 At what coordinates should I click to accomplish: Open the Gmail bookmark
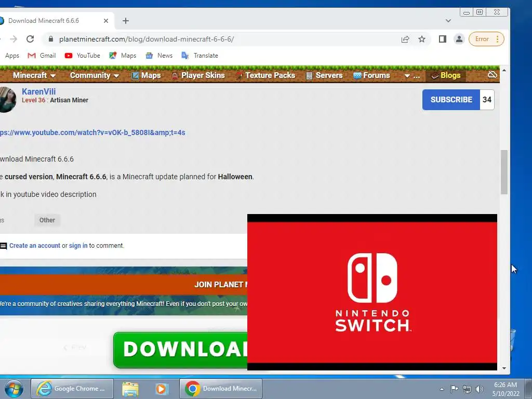tap(42, 56)
